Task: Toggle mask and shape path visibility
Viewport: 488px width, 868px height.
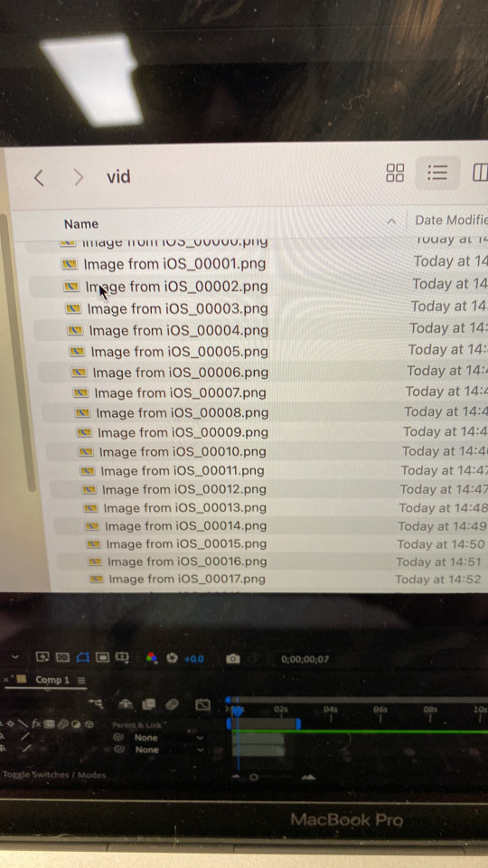Action: 82,657
